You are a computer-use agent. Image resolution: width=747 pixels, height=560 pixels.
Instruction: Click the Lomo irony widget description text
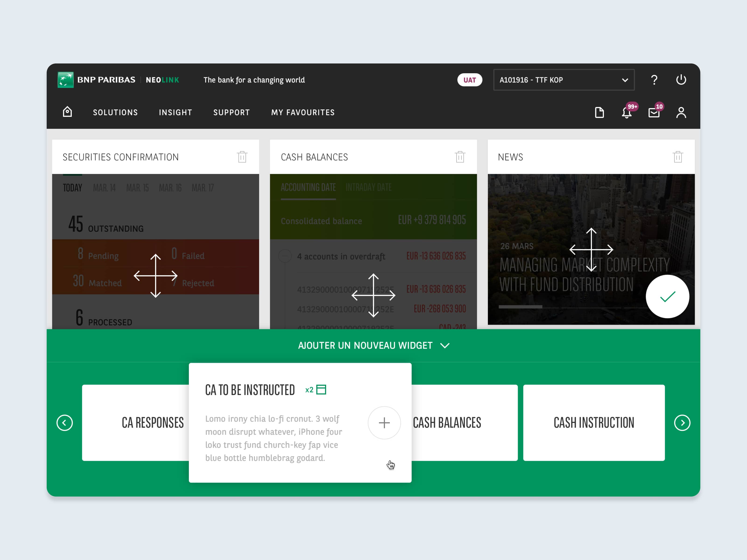pyautogui.click(x=274, y=438)
